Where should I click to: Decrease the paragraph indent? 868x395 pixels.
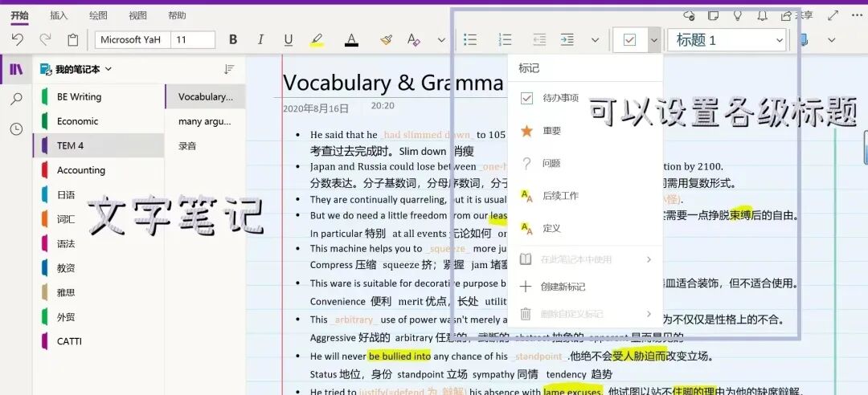point(538,40)
